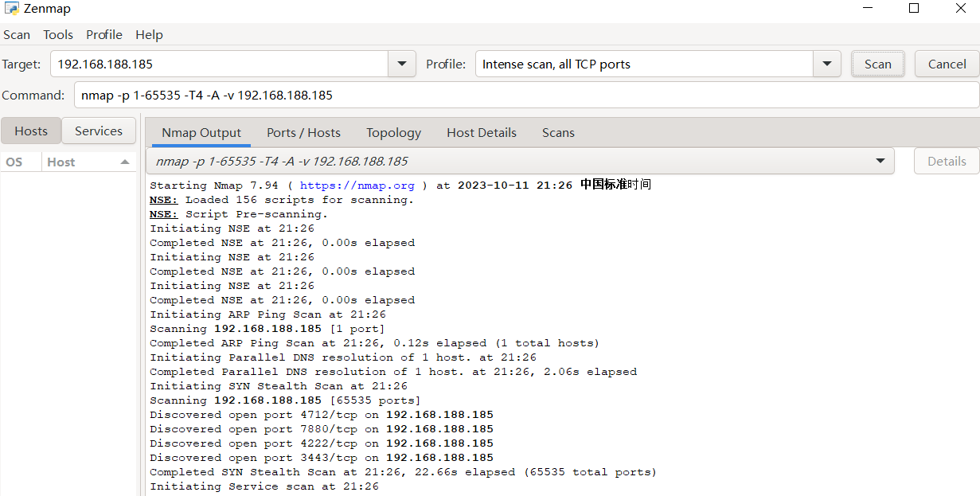Click the 'Initiating ARP Ping Scan' line
This screenshot has height=496, width=980.
268,314
